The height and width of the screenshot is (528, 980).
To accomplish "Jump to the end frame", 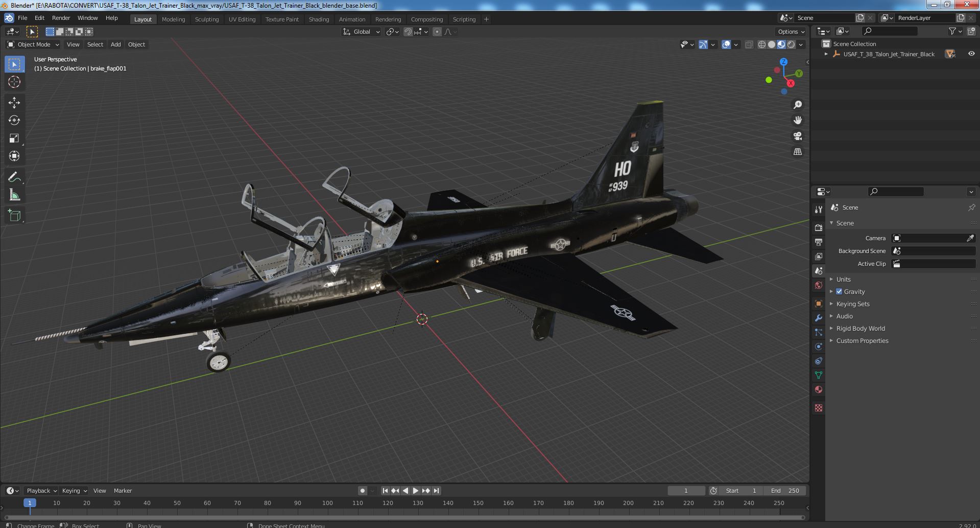I will click(436, 491).
